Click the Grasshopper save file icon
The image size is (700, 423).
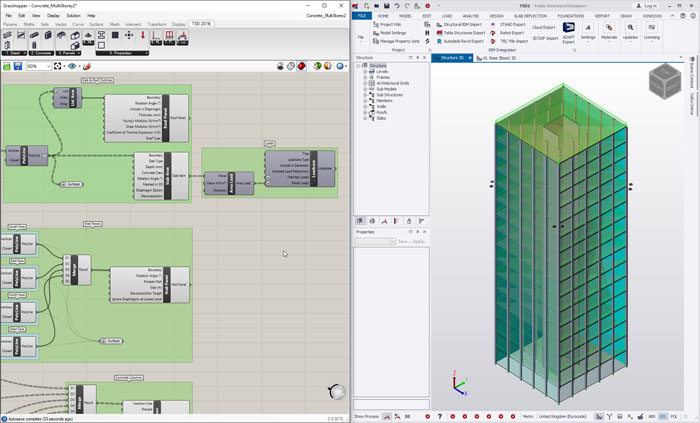(17, 66)
